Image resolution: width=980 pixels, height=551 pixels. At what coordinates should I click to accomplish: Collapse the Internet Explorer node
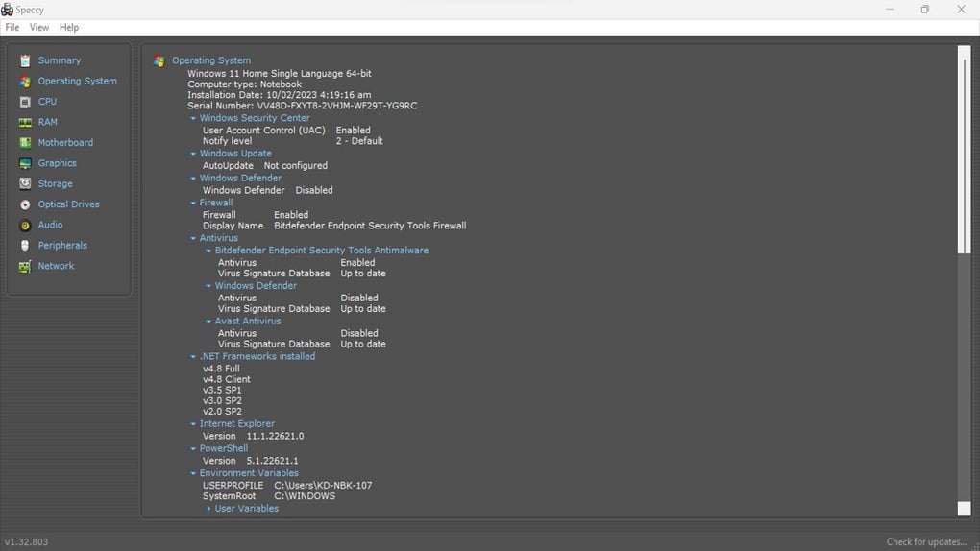[x=193, y=424]
